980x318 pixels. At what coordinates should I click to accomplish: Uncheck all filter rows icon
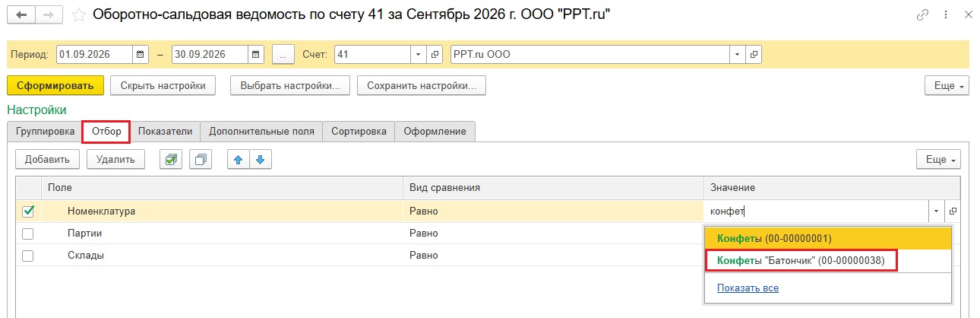tap(201, 159)
